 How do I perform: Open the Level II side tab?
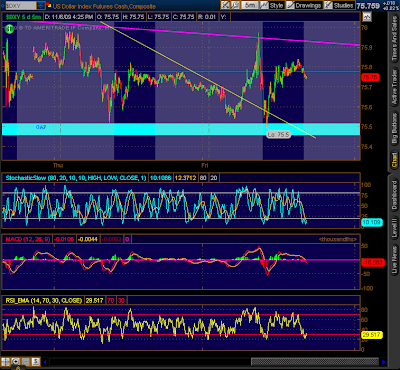point(395,227)
